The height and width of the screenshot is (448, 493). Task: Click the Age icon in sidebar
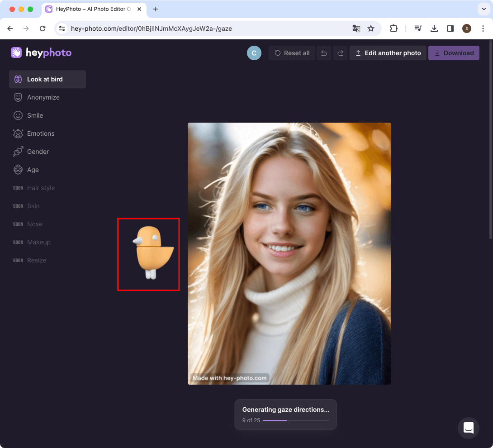[18, 170]
